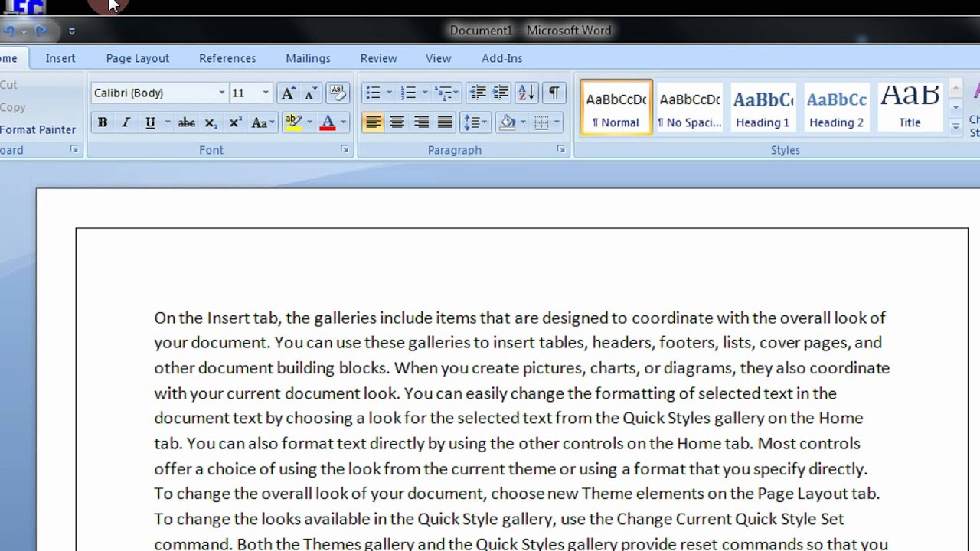Switch to the References tab
Viewport: 980px width, 551px height.
pyautogui.click(x=227, y=58)
